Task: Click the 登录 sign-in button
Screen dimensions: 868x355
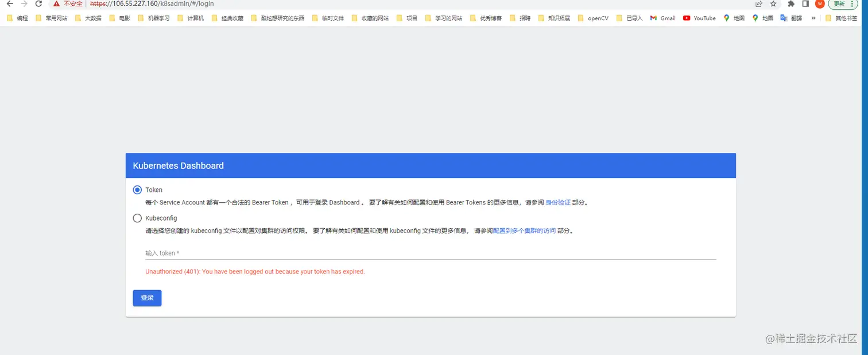Action: coord(147,298)
